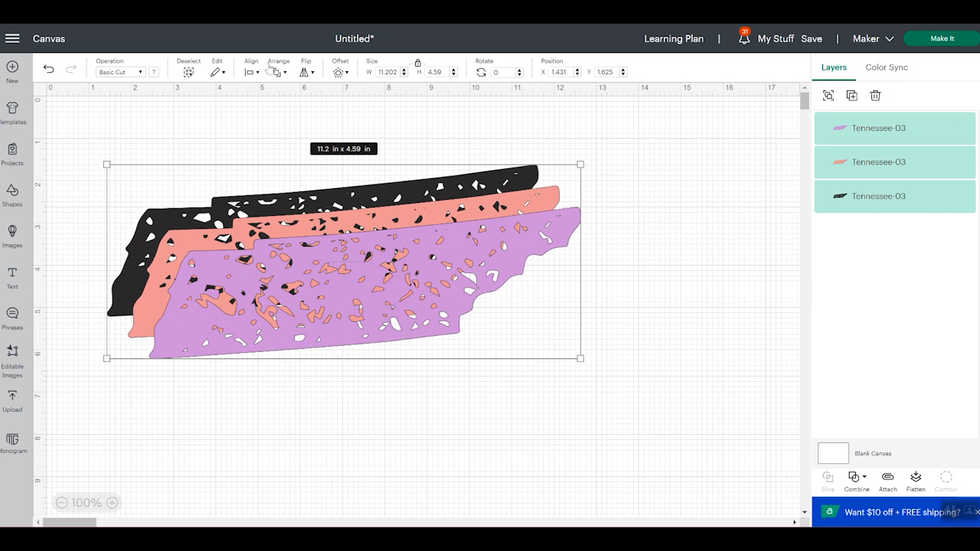The image size is (980, 551).
Task: Click the Deselect icon
Action: tap(188, 72)
